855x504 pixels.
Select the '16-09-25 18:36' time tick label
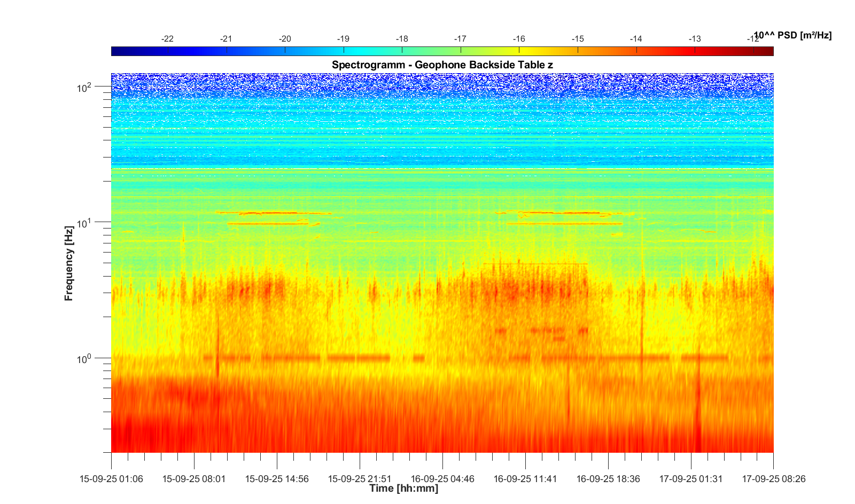[608, 479]
